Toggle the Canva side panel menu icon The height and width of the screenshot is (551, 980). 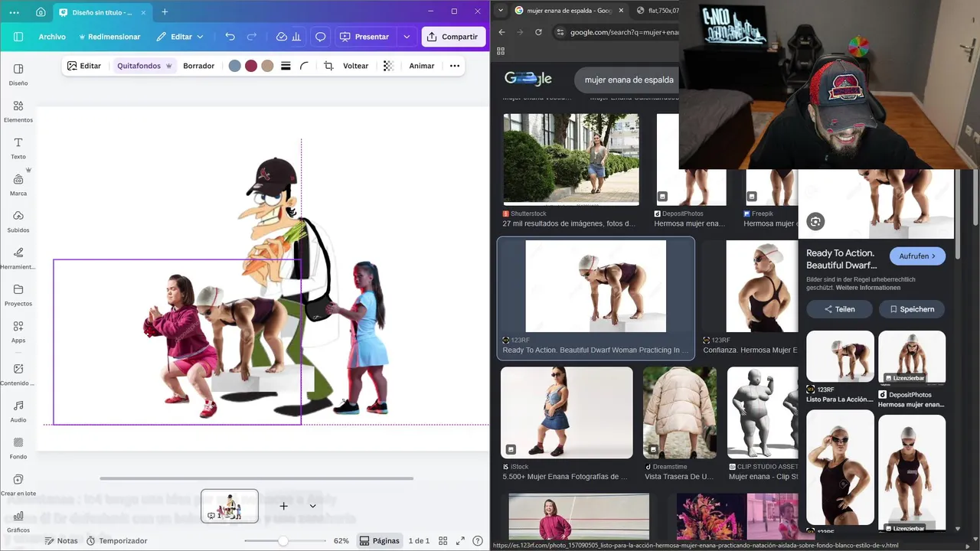click(x=18, y=37)
